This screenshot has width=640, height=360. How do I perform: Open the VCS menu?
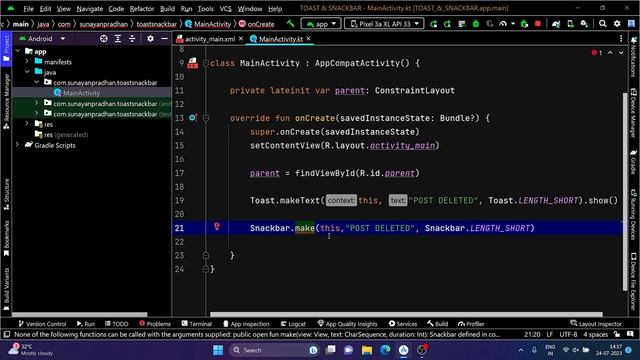tap(225, 8)
